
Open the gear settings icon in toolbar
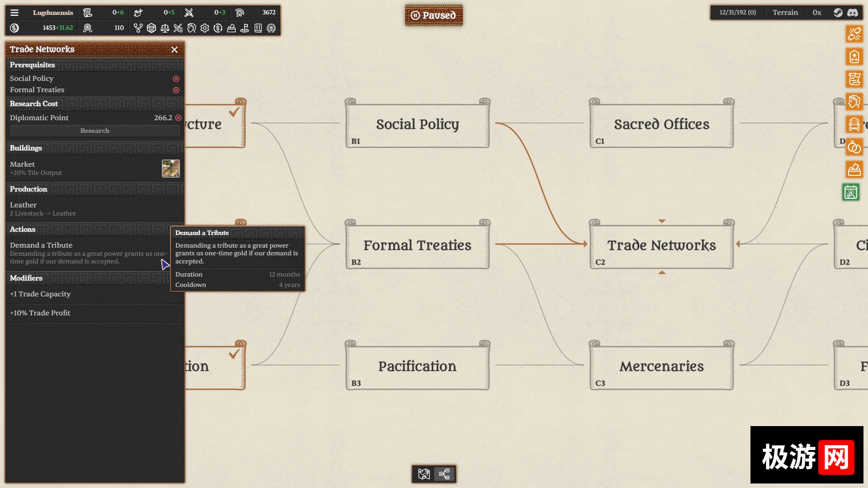pos(205,28)
